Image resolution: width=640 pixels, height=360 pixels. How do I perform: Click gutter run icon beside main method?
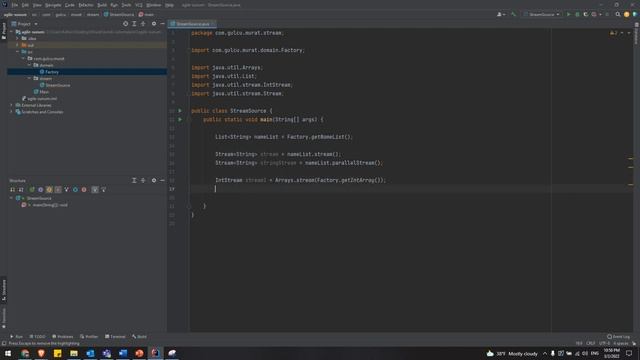(180, 120)
